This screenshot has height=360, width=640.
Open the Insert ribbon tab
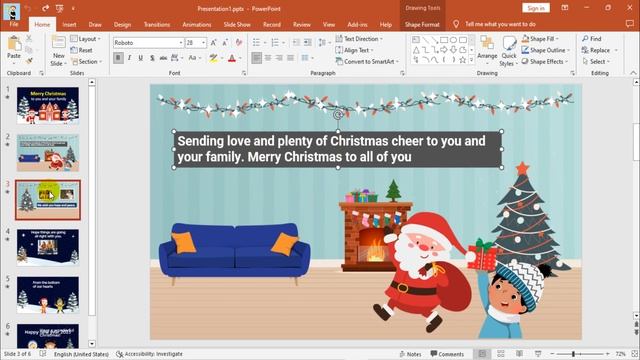69,24
